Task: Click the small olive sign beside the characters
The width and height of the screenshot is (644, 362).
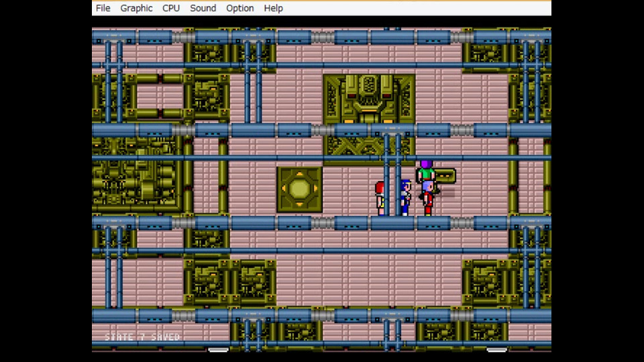Action: (x=445, y=176)
